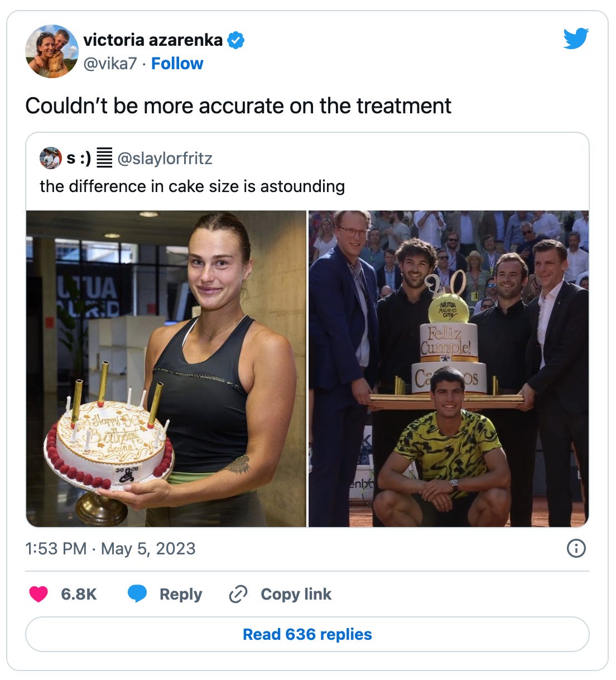Click the reply speech bubble icon

[x=137, y=594]
